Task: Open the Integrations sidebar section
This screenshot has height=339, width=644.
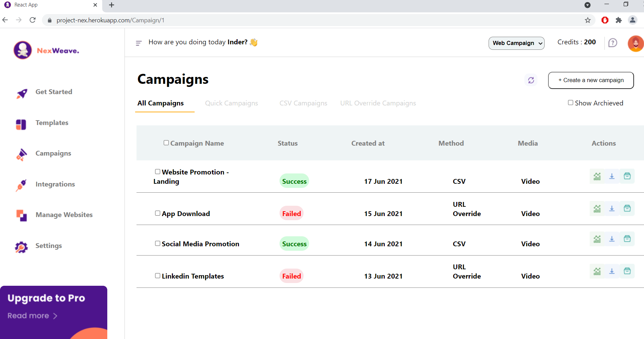Action: point(55,184)
